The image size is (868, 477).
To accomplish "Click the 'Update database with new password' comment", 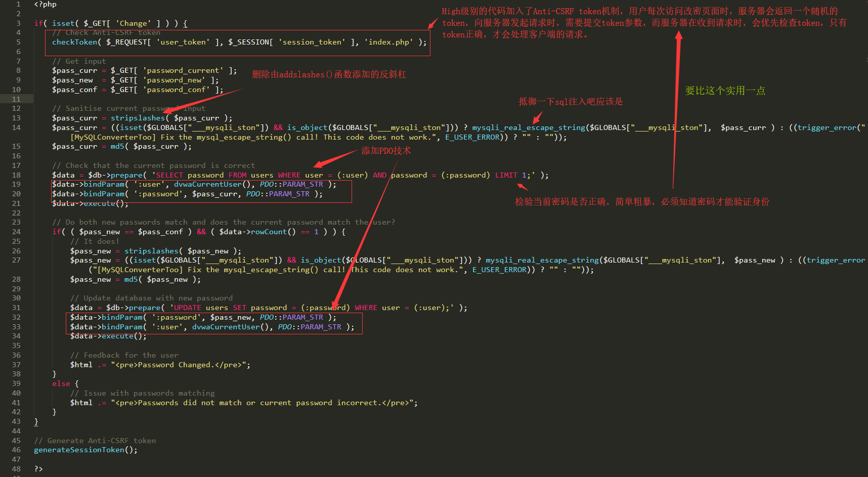I will point(151,298).
